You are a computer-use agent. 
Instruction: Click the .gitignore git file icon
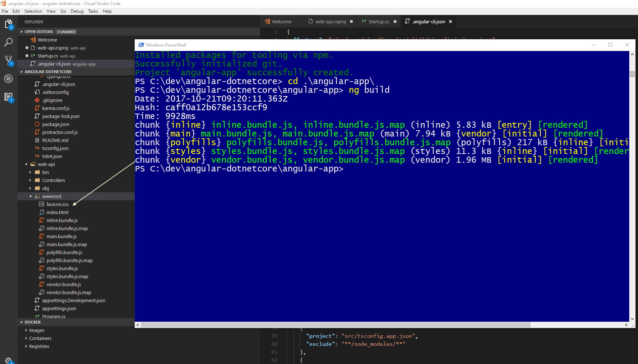coord(37,100)
